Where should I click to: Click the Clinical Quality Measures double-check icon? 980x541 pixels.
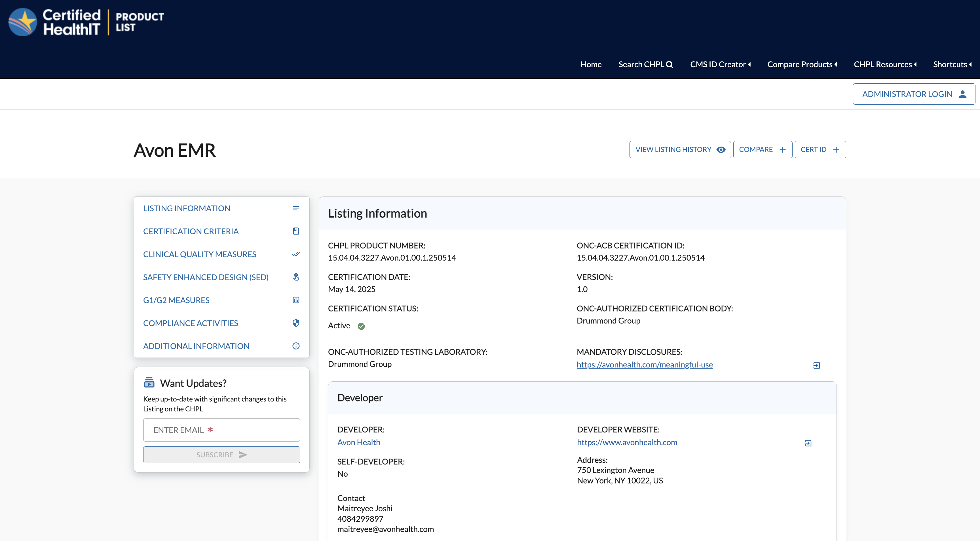pyautogui.click(x=295, y=254)
